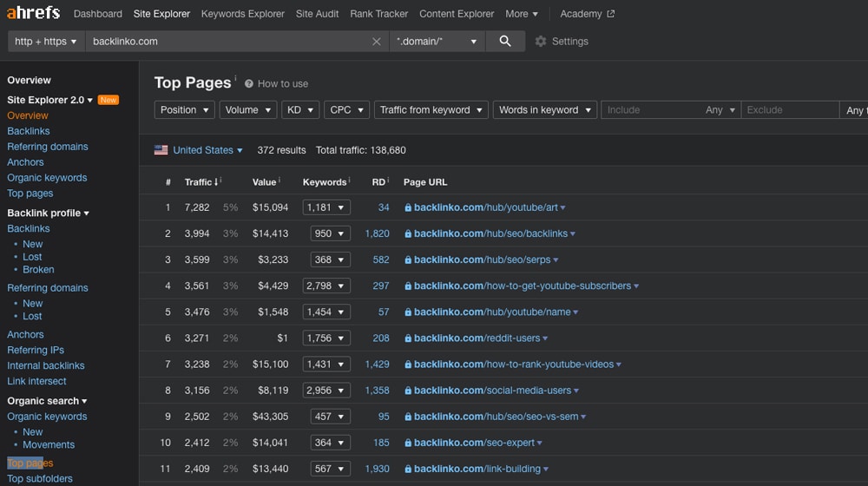Open backlinko.com/how-to-get-youtube-subscribers URL

pyautogui.click(x=523, y=286)
